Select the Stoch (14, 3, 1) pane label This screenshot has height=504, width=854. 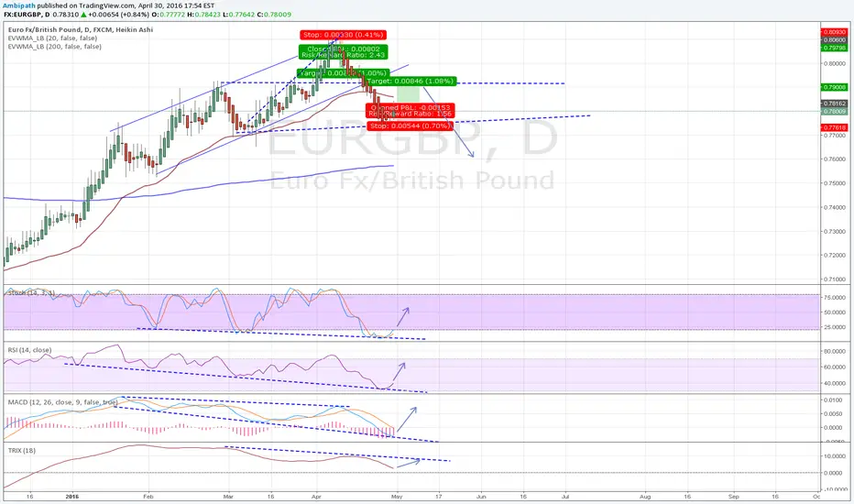30,293
